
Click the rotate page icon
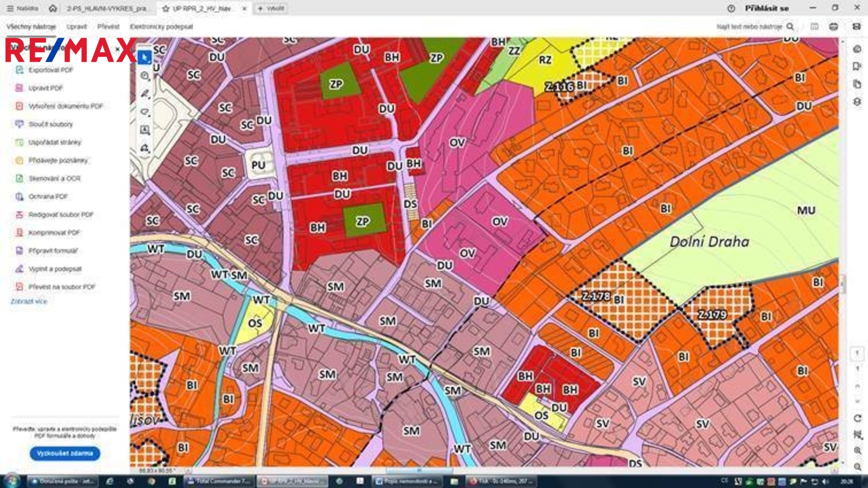858,418
